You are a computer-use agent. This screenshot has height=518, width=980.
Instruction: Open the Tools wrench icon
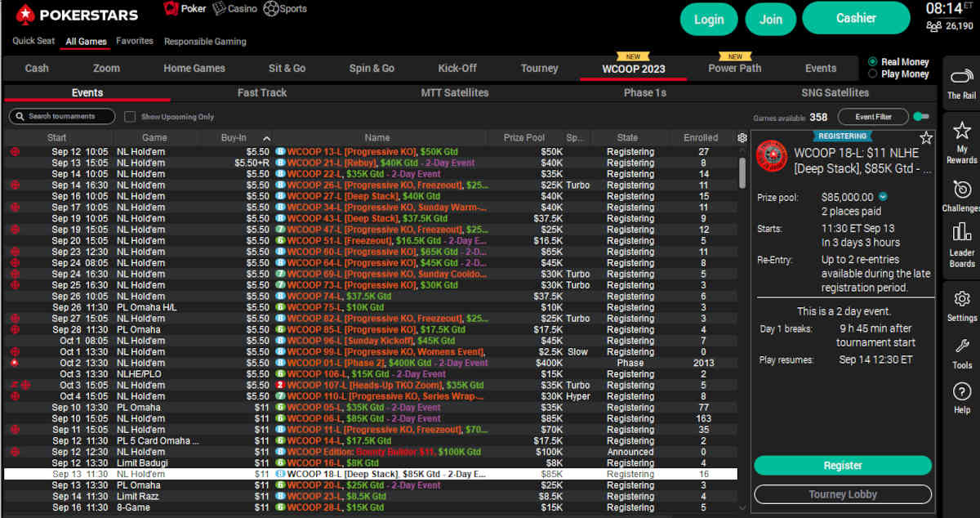(x=961, y=346)
